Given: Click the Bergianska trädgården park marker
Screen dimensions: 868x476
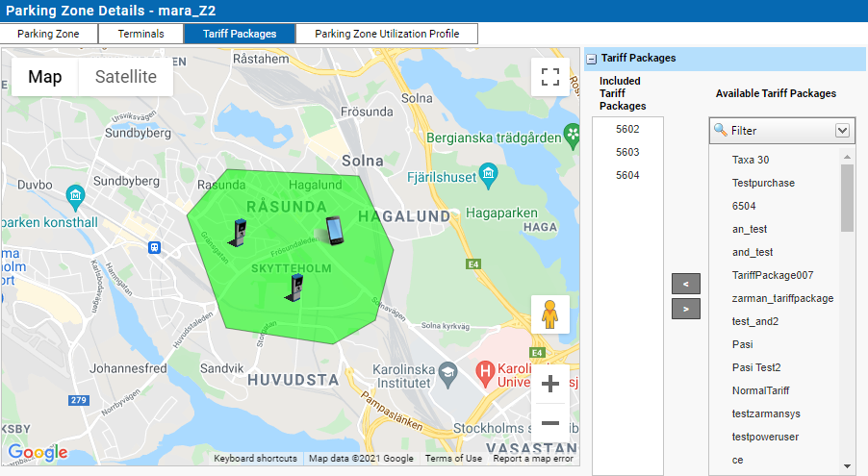Looking at the screenshot, I should point(572,135).
